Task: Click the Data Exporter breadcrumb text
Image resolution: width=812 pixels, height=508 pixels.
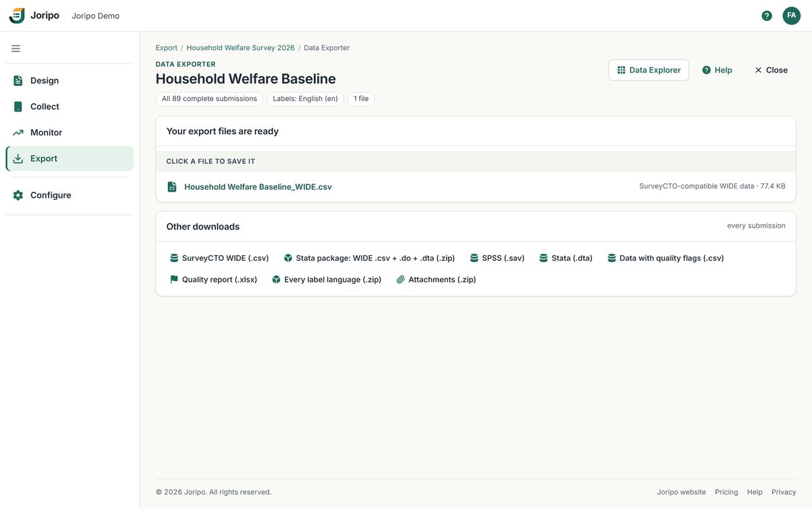Action: (x=327, y=48)
